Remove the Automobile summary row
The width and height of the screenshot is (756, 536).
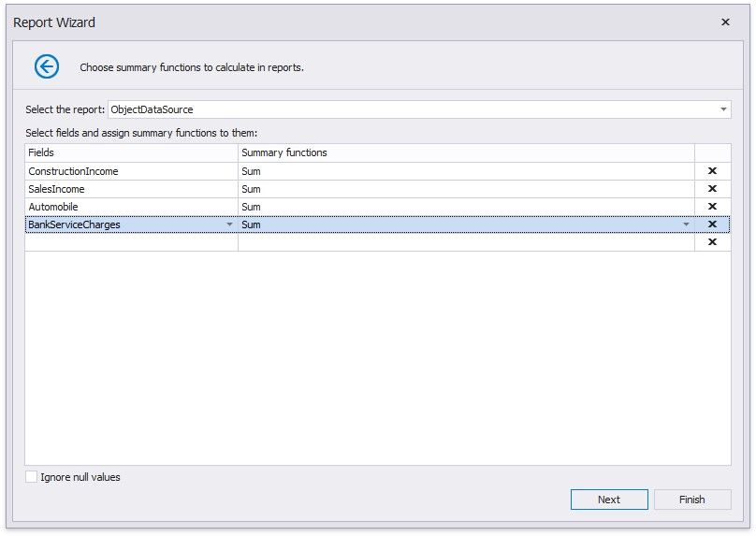(712, 207)
